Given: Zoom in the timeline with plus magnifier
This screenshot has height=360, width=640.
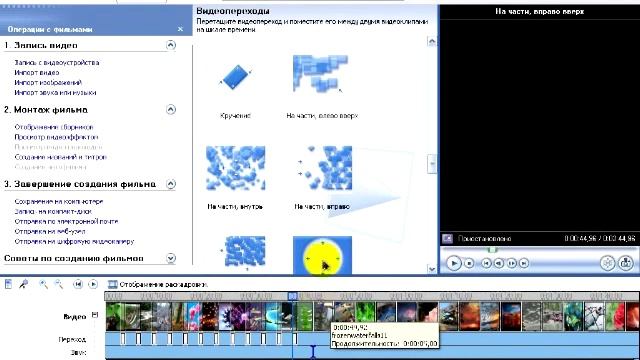Looking at the screenshot, I should pos(43,284).
